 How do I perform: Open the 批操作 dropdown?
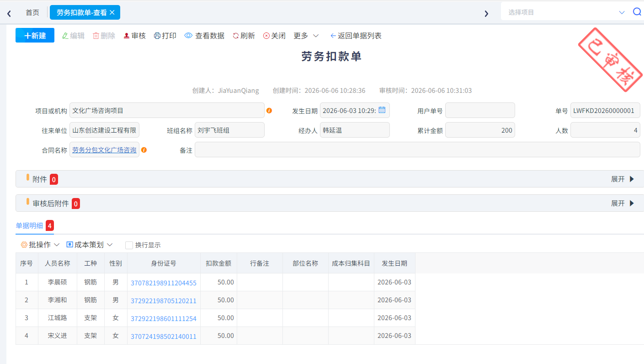point(40,245)
